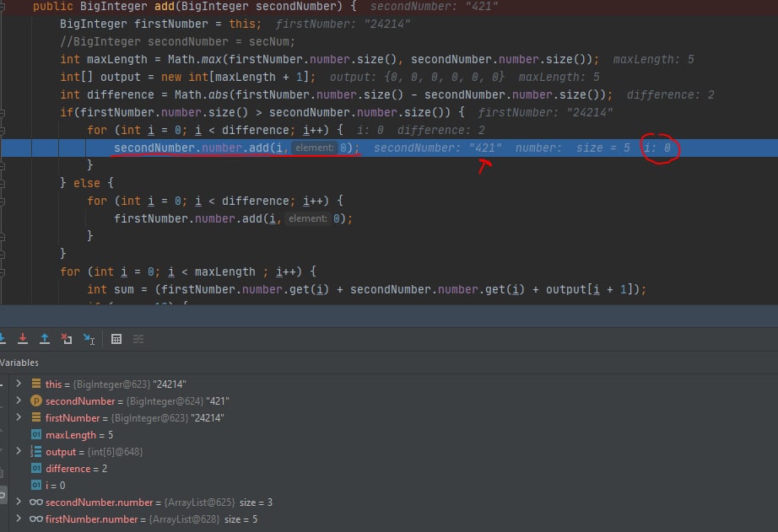
Task: Click inline hint 'firstNumber: "24214"' on the 'this;' line
Action: click(x=343, y=24)
